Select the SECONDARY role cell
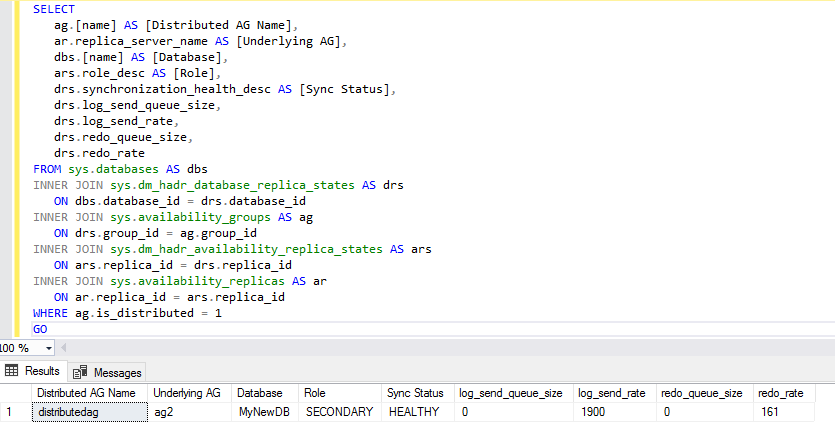 coord(340,412)
